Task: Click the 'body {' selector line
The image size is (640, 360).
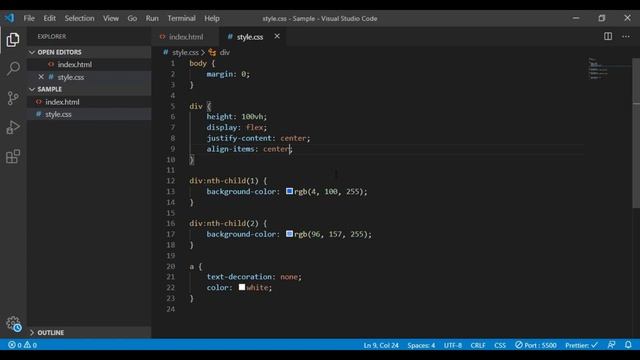Action: click(202, 63)
